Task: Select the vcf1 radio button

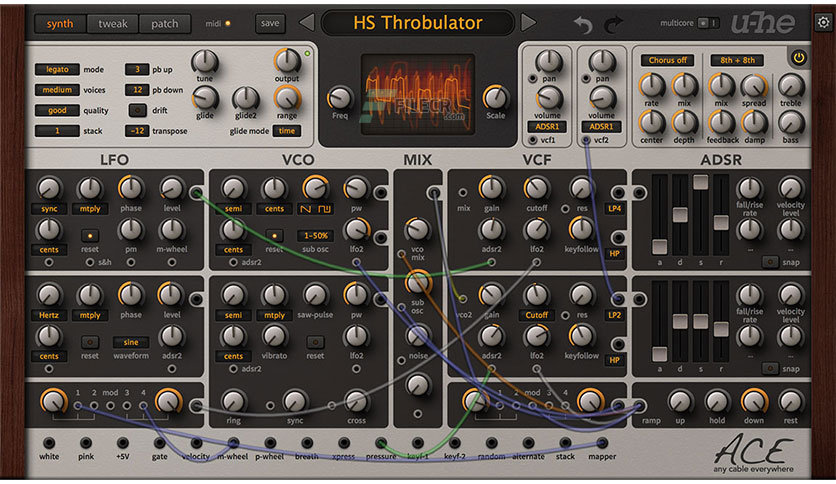Action: 532,140
